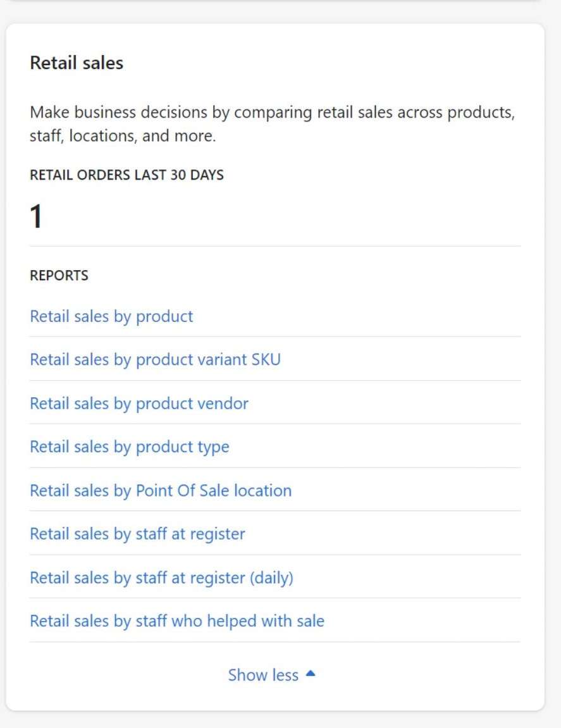Click the word SKU in the variant report link

pos(266,359)
